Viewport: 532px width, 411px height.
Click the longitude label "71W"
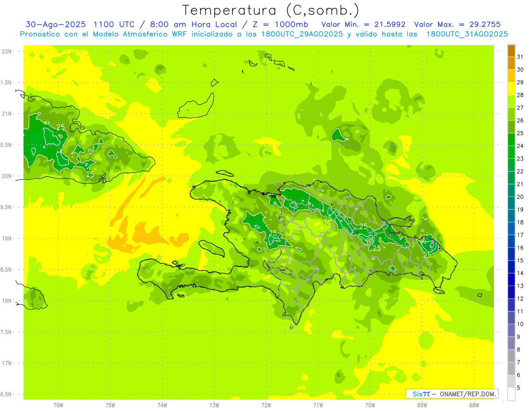click(318, 405)
